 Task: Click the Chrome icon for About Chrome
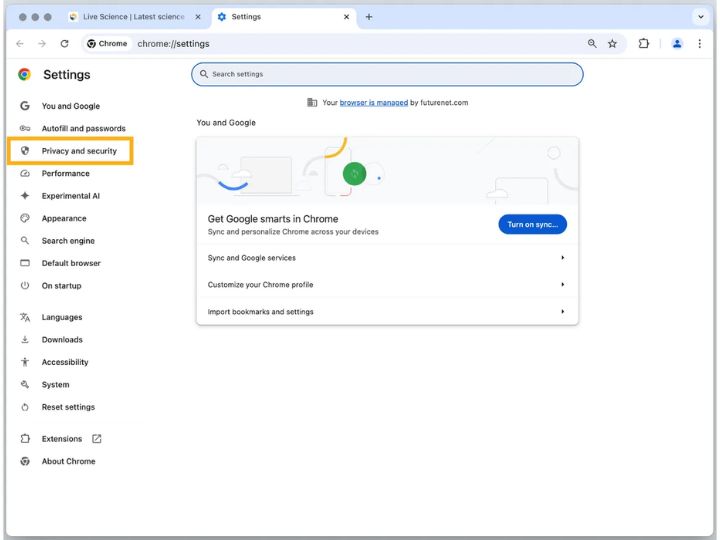coord(25,461)
